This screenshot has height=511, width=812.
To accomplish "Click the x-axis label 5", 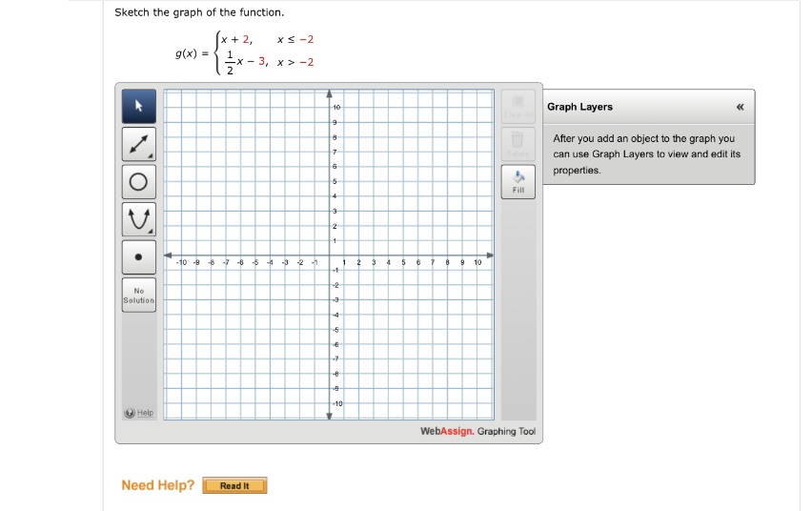I will point(403,263).
